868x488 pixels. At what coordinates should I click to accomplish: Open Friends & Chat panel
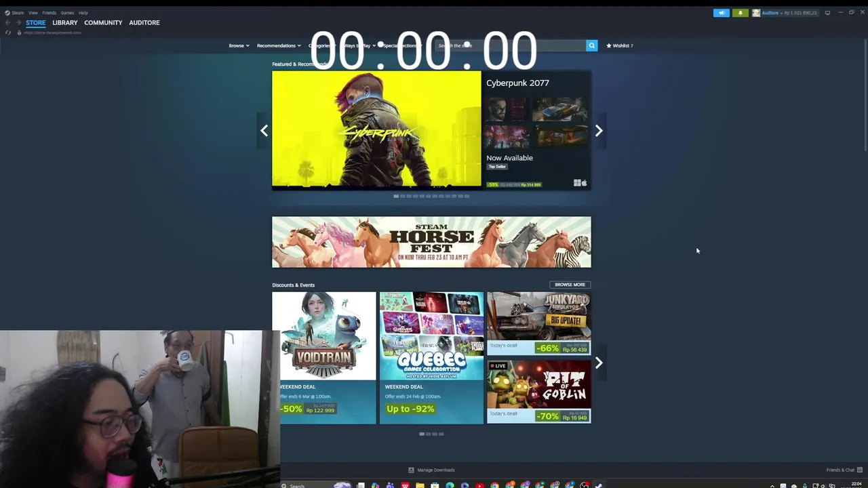pyautogui.click(x=844, y=470)
